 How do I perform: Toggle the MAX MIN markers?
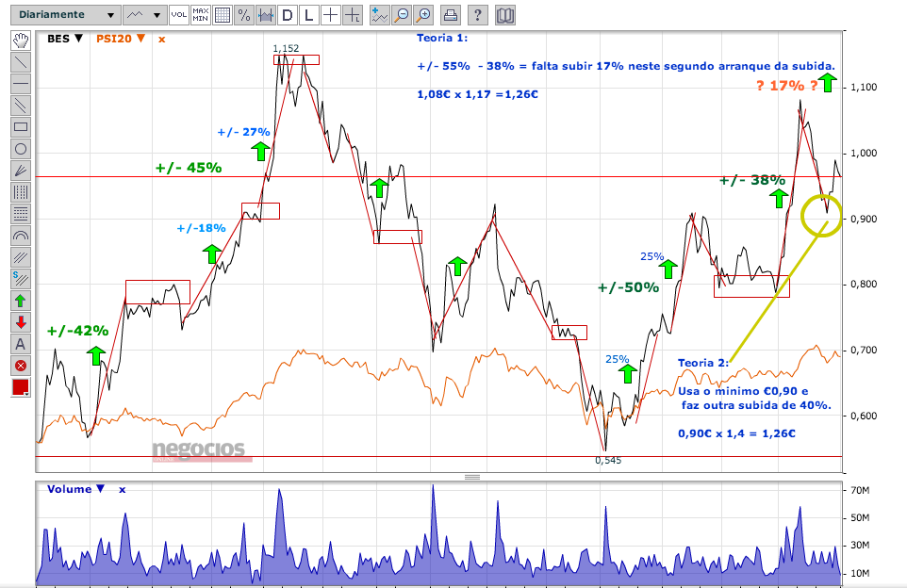click(201, 15)
